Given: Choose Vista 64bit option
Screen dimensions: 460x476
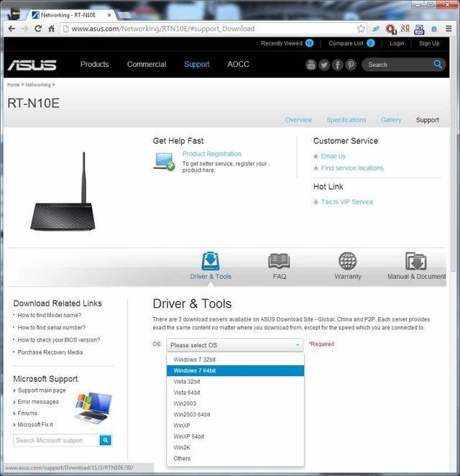Looking at the screenshot, I should pos(235,393).
